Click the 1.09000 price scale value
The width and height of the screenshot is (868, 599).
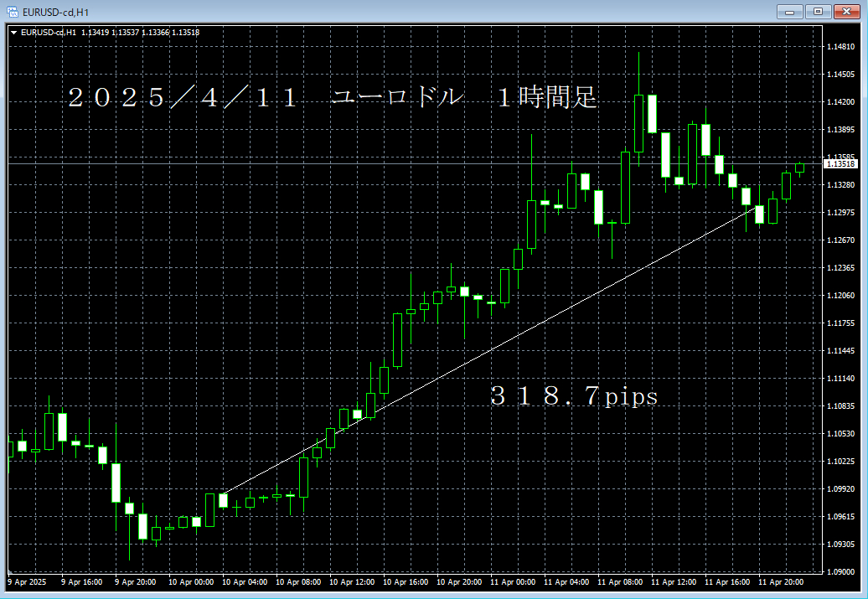click(x=840, y=572)
